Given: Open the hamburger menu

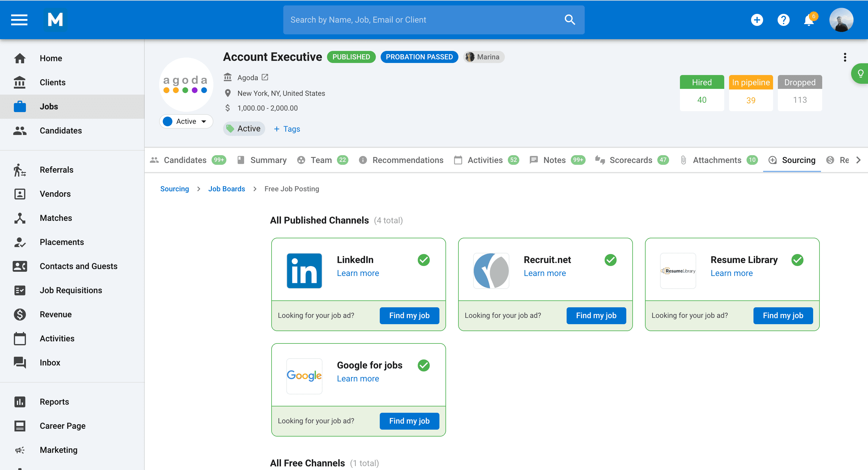Looking at the screenshot, I should coord(19,20).
